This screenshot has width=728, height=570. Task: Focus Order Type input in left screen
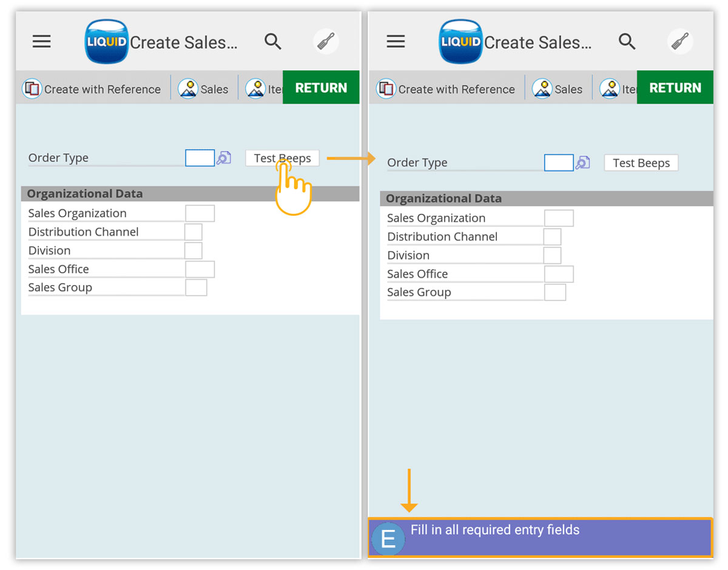(200, 158)
